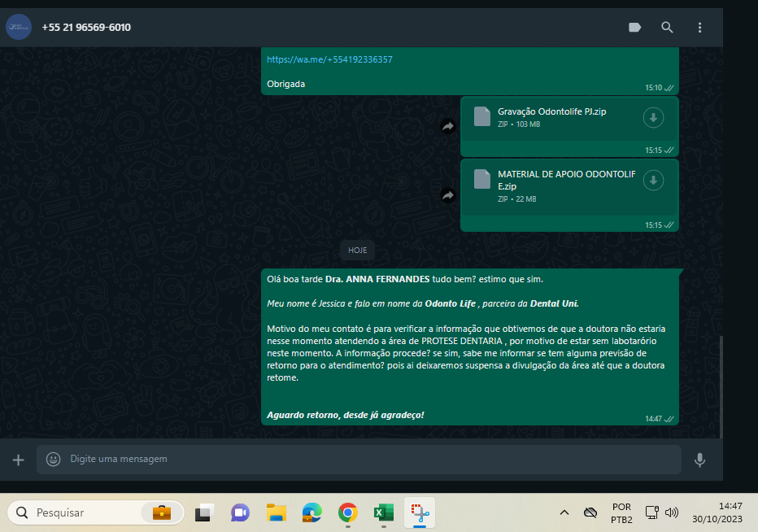Click the 'ZIP • 22 MB' file details
Viewport: 758px width, 532px height.
[x=516, y=199]
